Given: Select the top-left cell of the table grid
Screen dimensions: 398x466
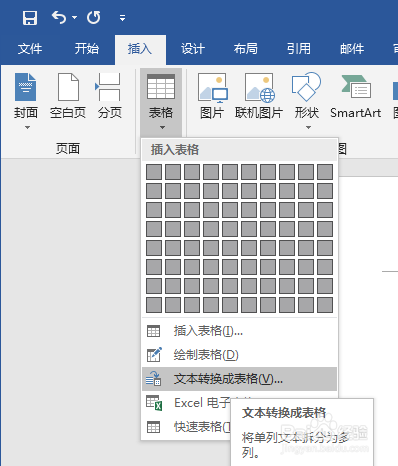Looking at the screenshot, I should [154, 172].
